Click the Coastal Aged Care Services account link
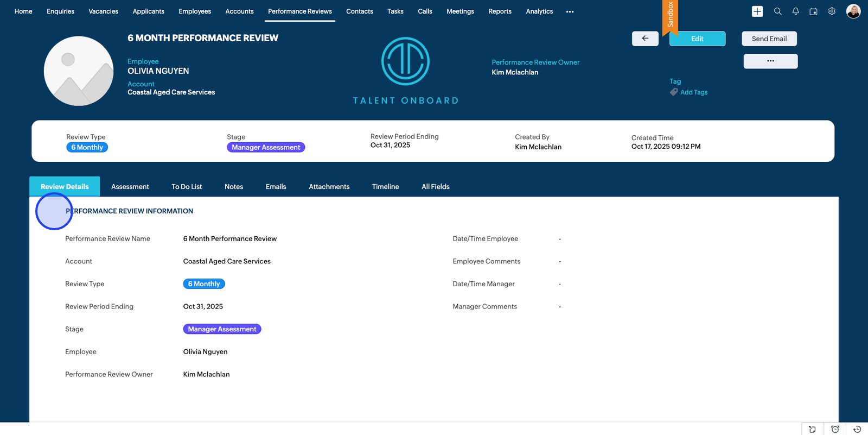The image size is (868, 435). coord(171,92)
